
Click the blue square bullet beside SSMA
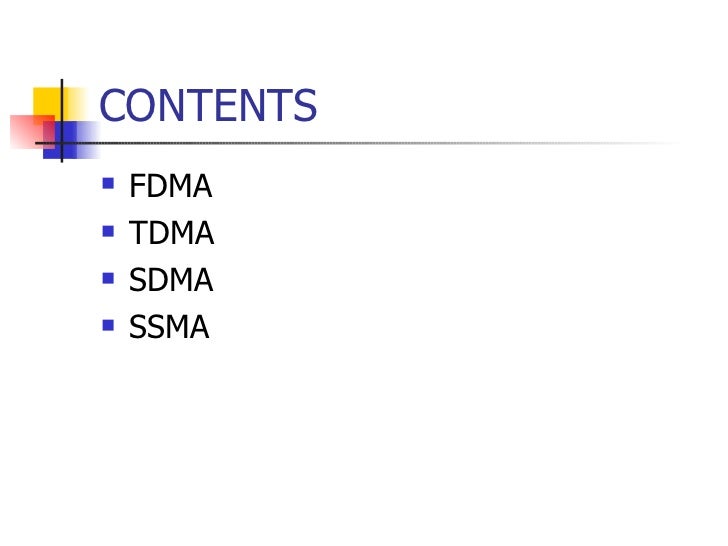coord(108,325)
